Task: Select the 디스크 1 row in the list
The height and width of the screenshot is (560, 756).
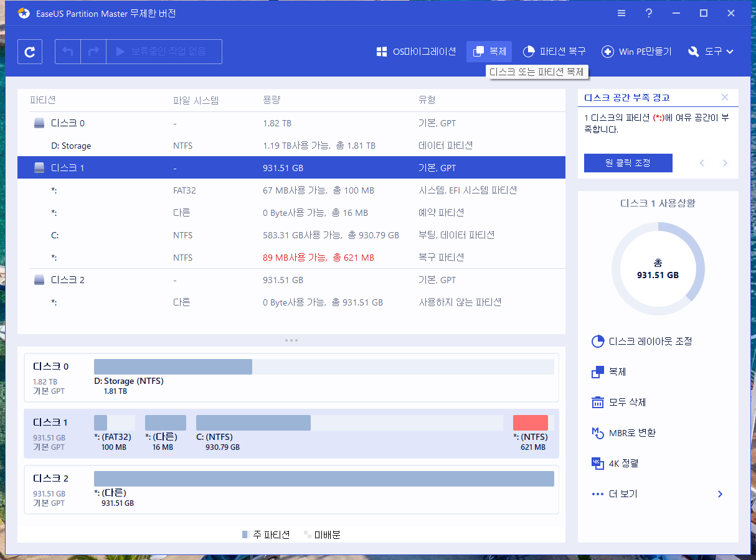Action: [291, 168]
